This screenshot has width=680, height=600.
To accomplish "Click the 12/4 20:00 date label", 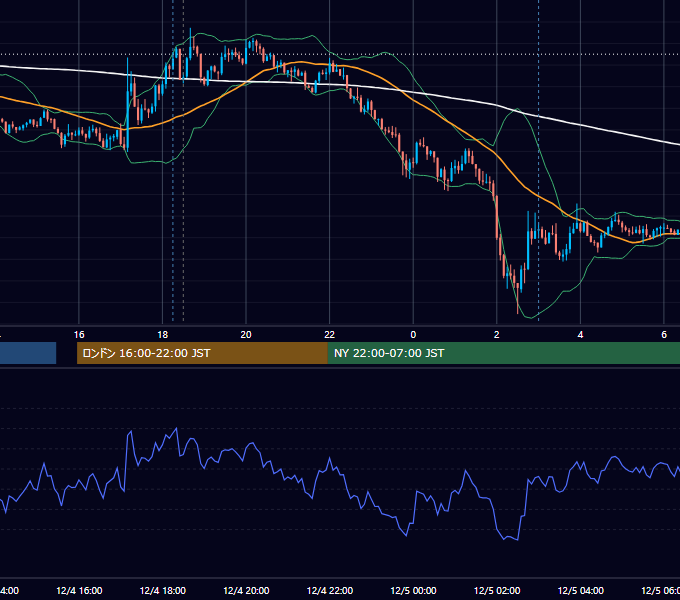I will point(246,591).
